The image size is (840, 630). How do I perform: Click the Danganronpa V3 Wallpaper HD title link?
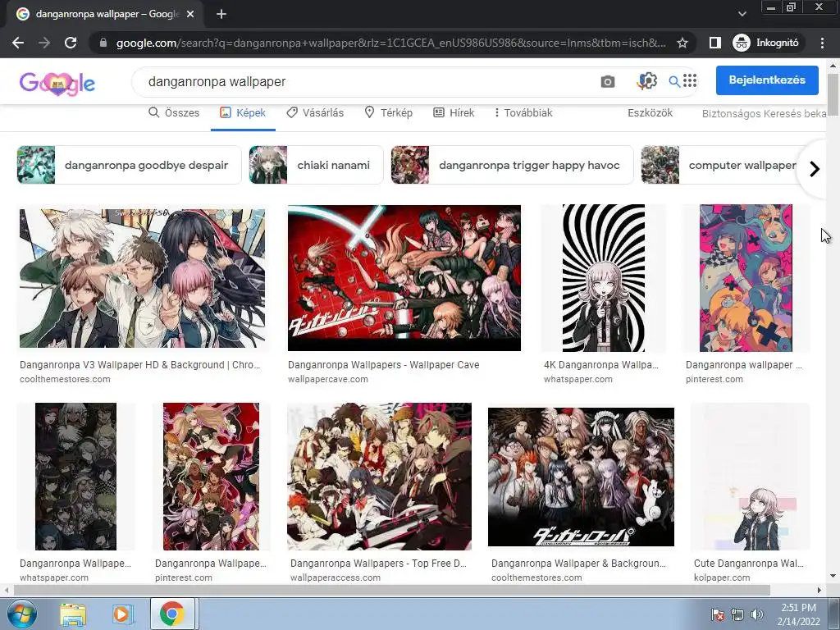tap(139, 365)
